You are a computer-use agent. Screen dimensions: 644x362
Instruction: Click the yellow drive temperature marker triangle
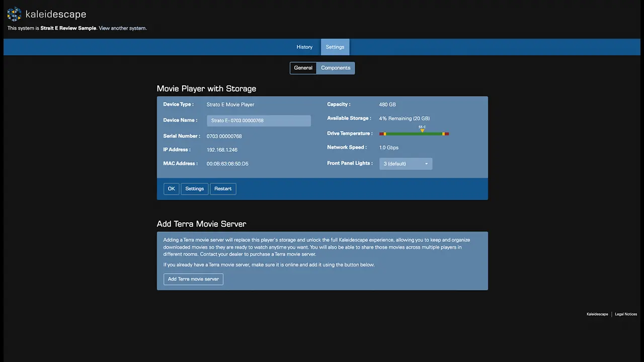[x=422, y=131]
